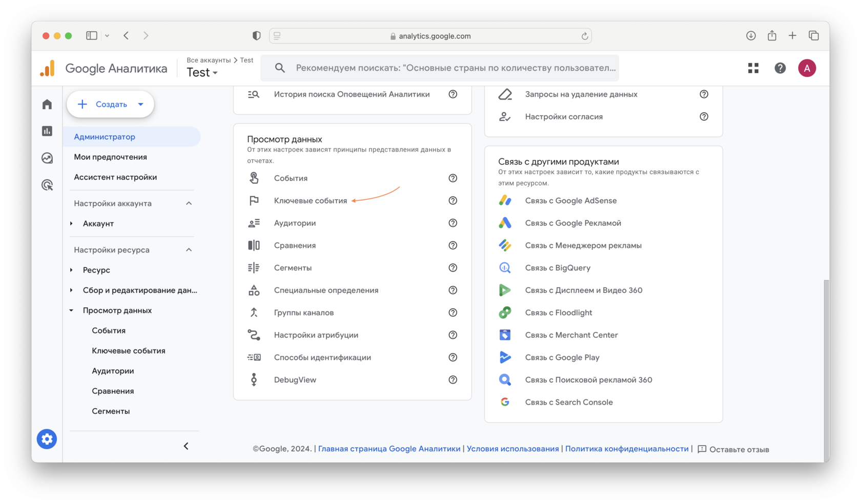Show help for Настройки согласия
The image size is (861, 504).
pyautogui.click(x=704, y=117)
